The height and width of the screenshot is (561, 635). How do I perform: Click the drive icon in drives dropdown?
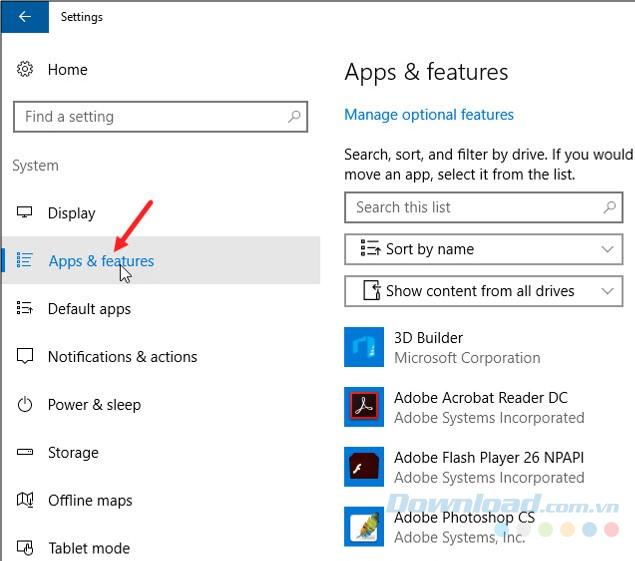371,290
